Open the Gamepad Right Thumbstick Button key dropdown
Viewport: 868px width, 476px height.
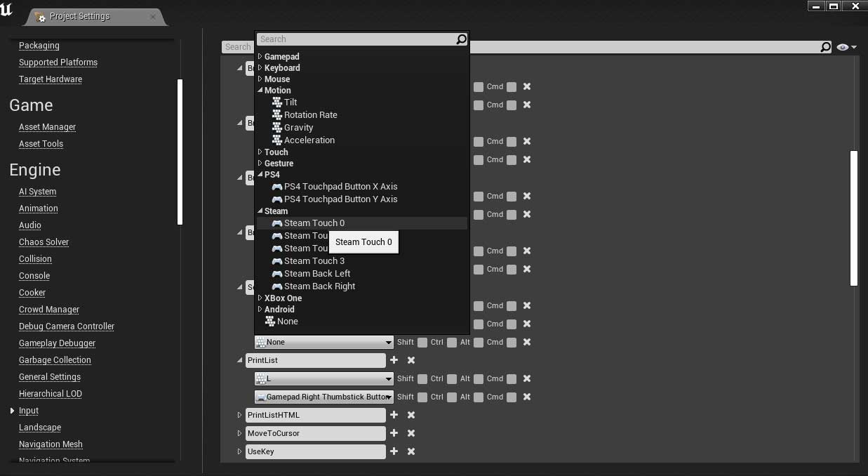coord(324,397)
